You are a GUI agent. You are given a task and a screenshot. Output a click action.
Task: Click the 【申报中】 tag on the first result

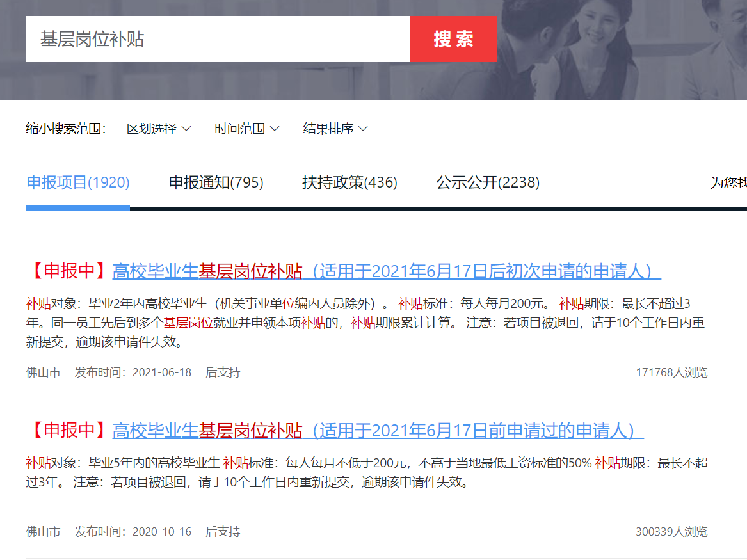(69, 271)
